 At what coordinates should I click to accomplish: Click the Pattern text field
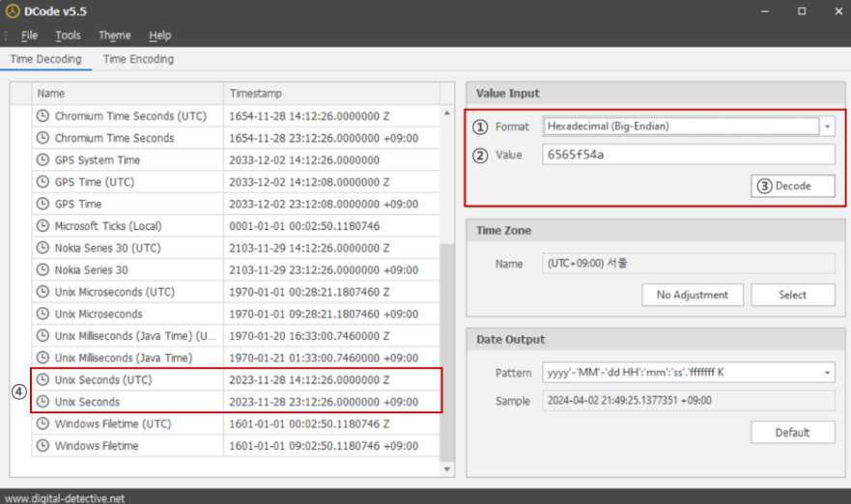(x=681, y=373)
